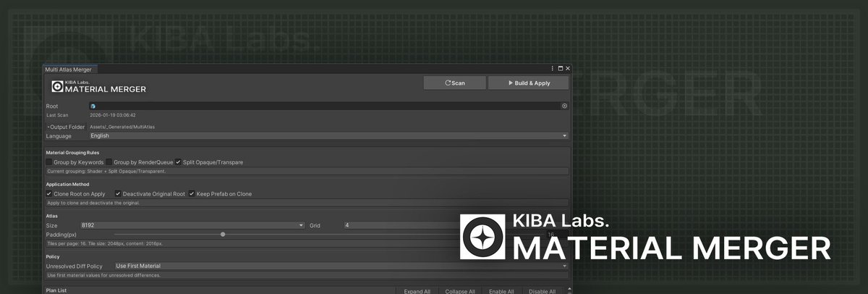Toggle the Keep Prefab on Clone checkbox
This screenshot has height=294, width=868.
pos(192,194)
